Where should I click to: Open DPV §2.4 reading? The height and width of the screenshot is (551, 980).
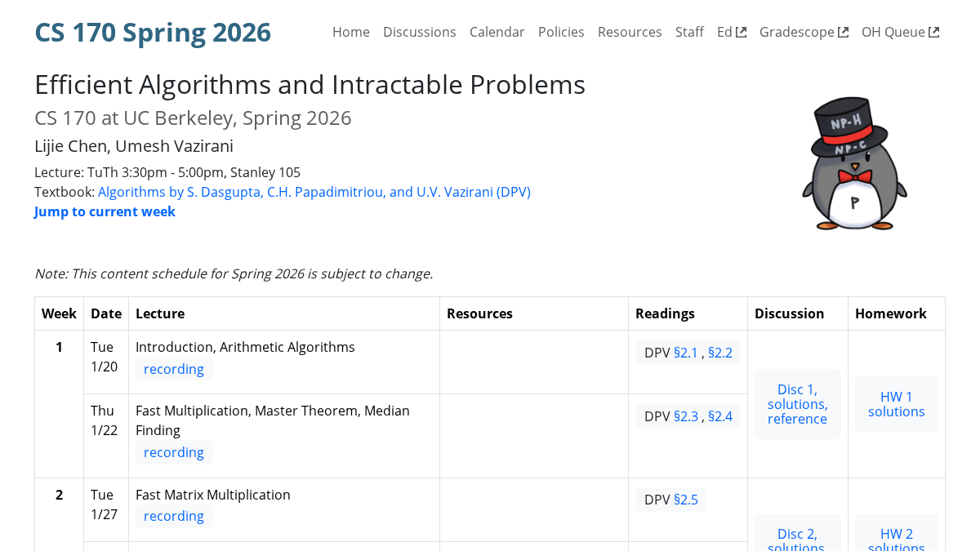pos(720,416)
